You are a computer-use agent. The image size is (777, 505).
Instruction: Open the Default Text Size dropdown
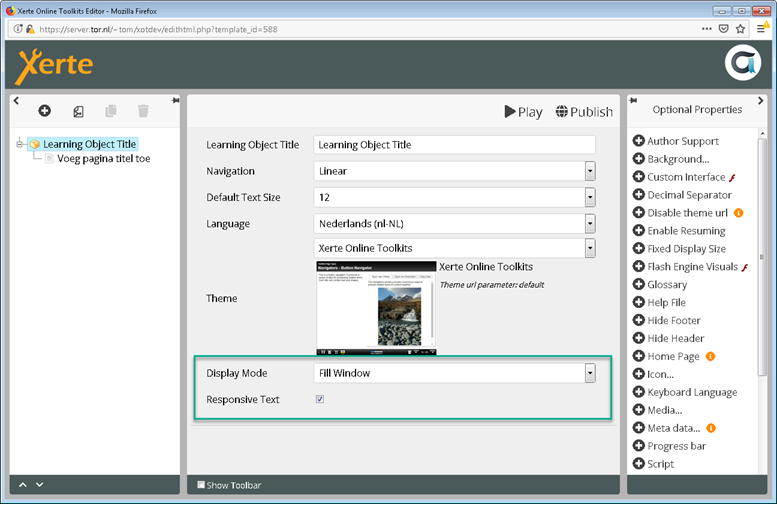click(x=590, y=197)
